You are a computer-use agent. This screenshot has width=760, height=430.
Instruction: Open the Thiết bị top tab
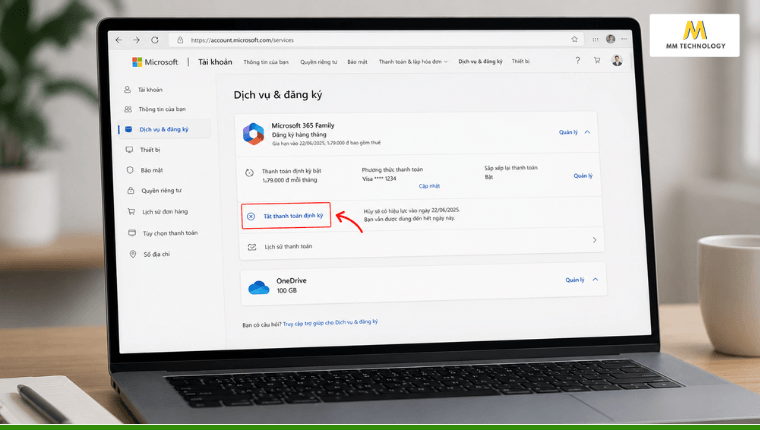click(x=521, y=61)
